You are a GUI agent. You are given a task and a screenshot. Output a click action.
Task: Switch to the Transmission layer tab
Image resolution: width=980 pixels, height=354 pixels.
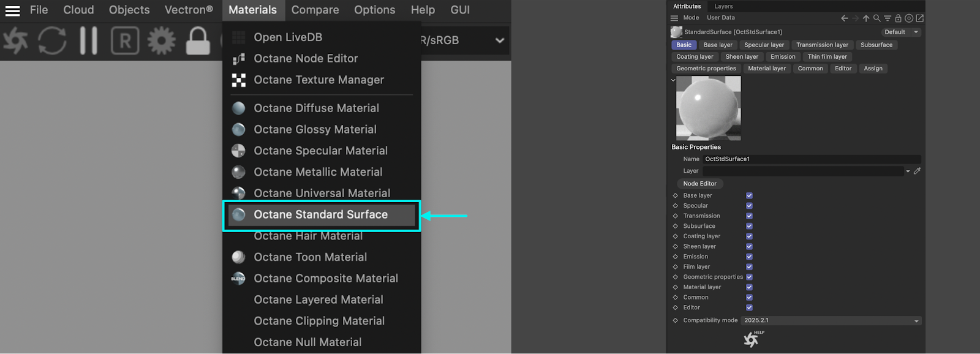822,45
